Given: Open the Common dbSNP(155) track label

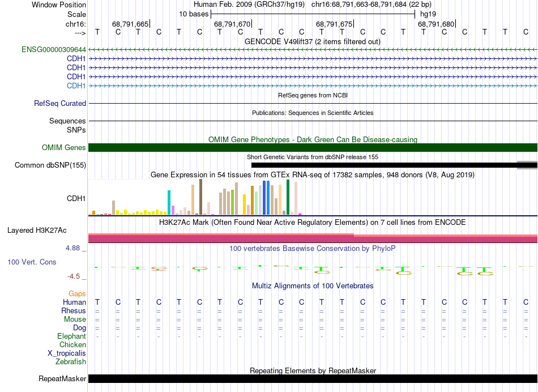Looking at the screenshot, I should 50,165.
